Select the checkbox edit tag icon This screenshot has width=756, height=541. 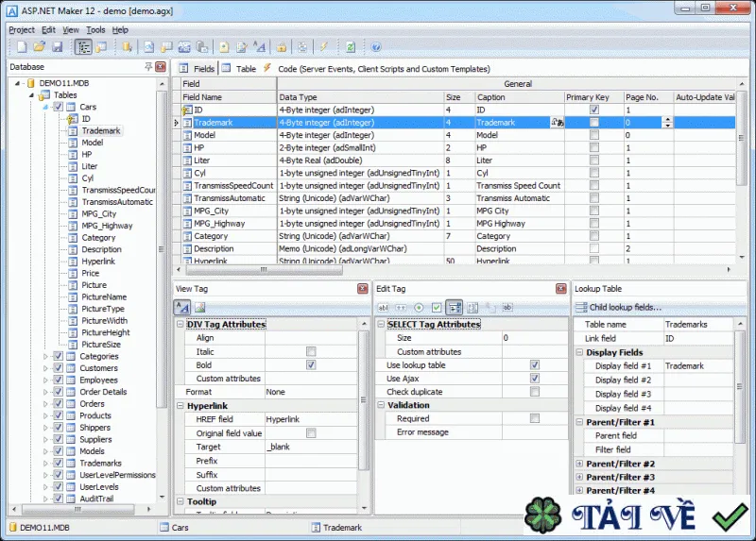tap(437, 308)
